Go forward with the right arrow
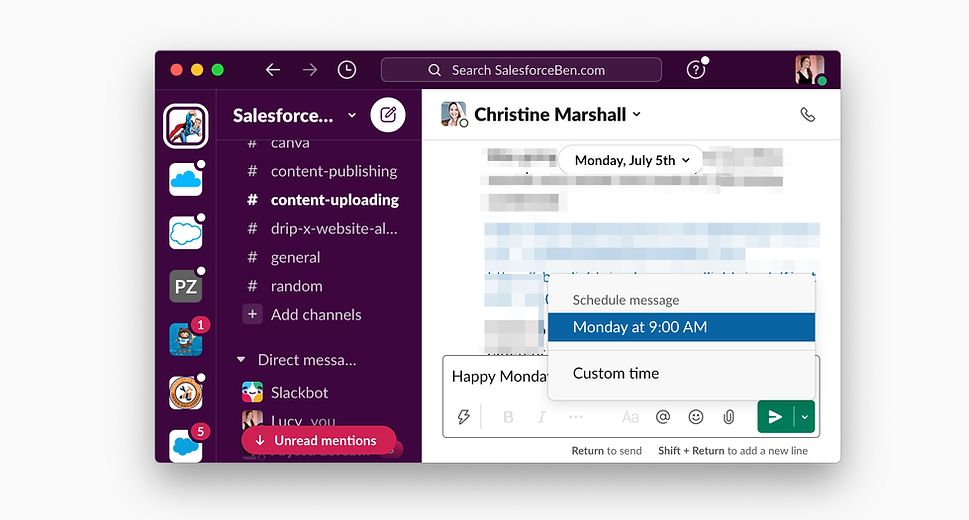 pos(310,70)
